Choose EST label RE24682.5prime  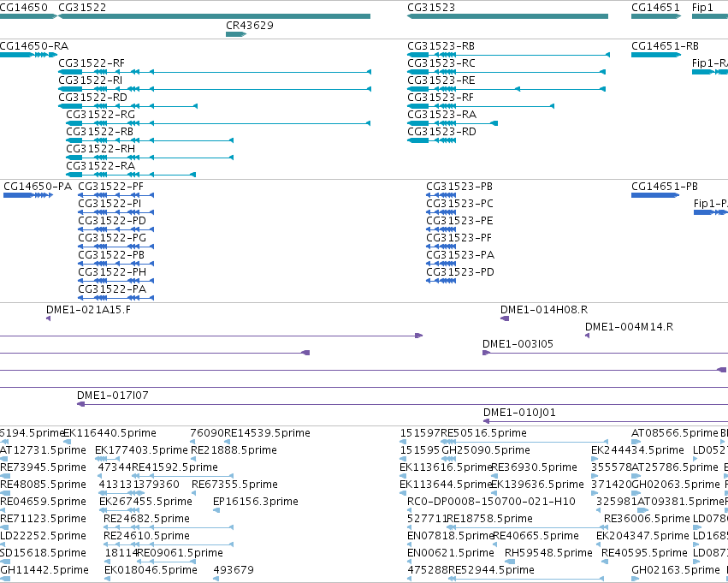coord(147,519)
